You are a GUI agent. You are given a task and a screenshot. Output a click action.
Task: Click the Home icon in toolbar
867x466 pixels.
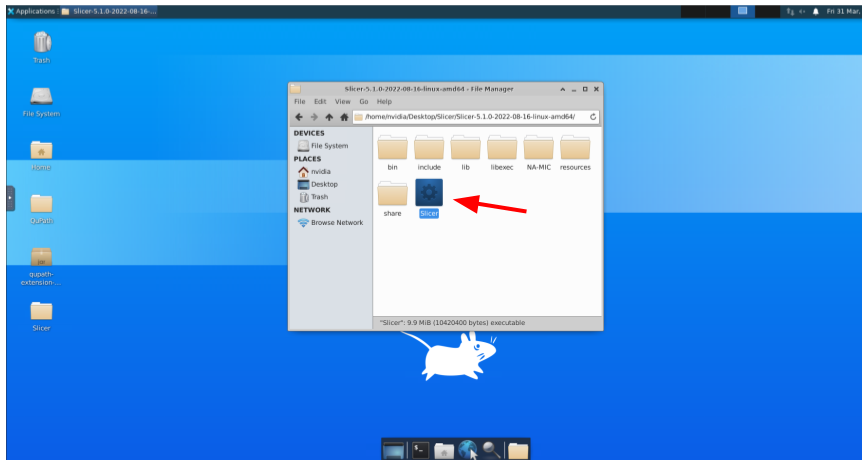click(x=344, y=117)
